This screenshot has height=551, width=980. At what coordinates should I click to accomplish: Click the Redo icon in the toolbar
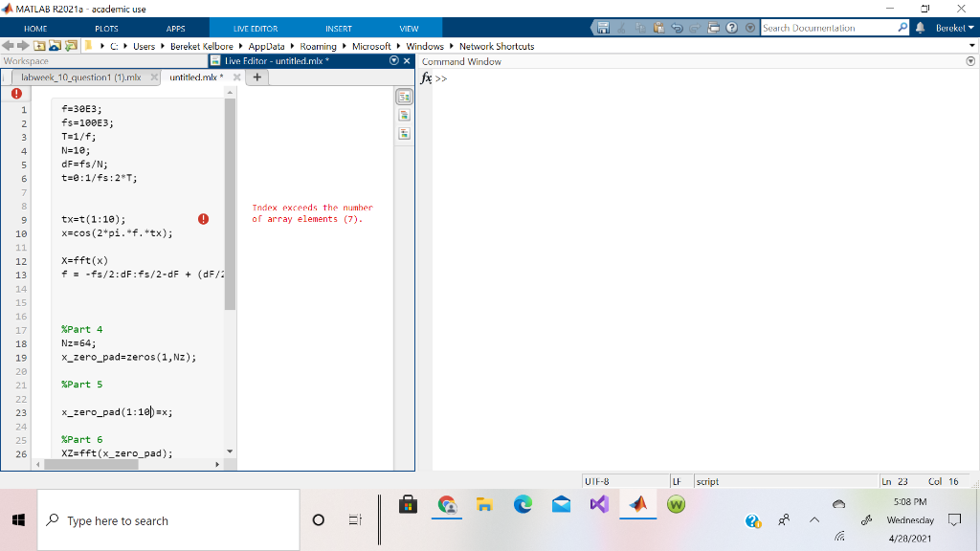(696, 29)
